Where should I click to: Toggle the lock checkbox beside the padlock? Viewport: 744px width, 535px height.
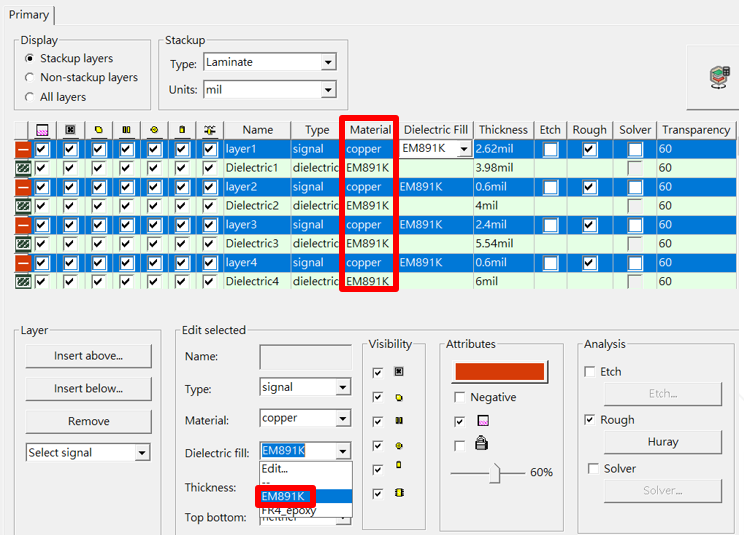[x=459, y=445]
